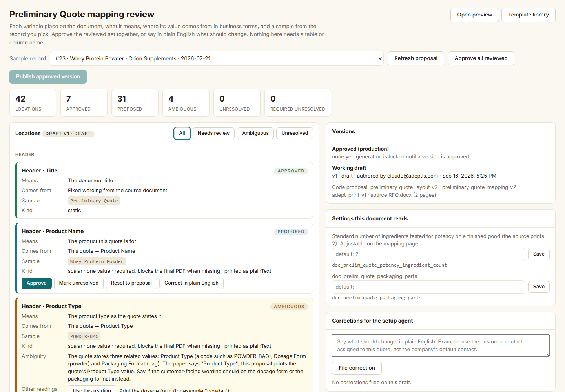565x392 pixels.
Task: Click the APPROVED badge on Header Title
Action: tap(291, 171)
